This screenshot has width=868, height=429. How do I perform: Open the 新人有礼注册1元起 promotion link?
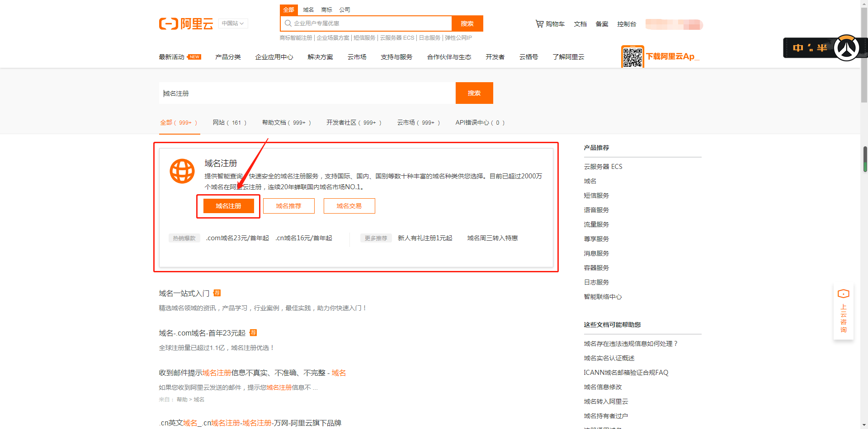click(x=425, y=238)
